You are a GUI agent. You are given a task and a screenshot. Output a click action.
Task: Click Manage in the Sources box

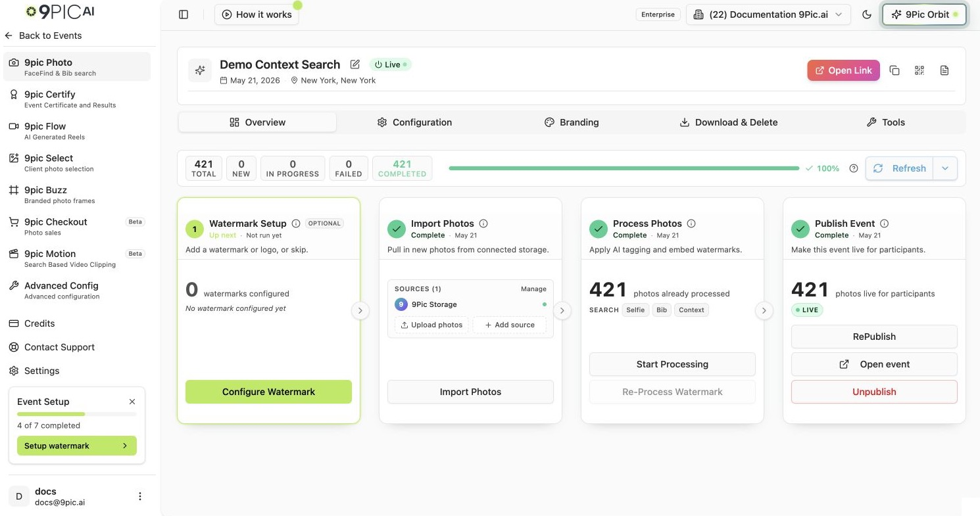533,289
